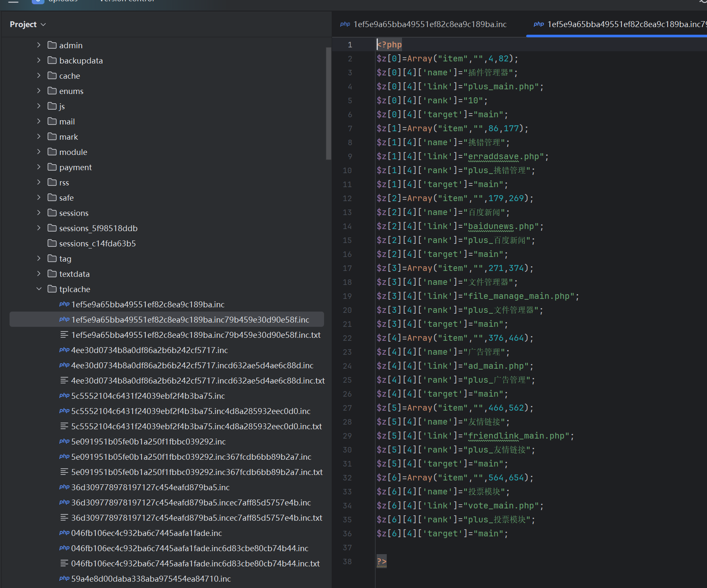The width and height of the screenshot is (707, 588).
Task: Expand the textdata folder chevron
Action: pos(39,273)
